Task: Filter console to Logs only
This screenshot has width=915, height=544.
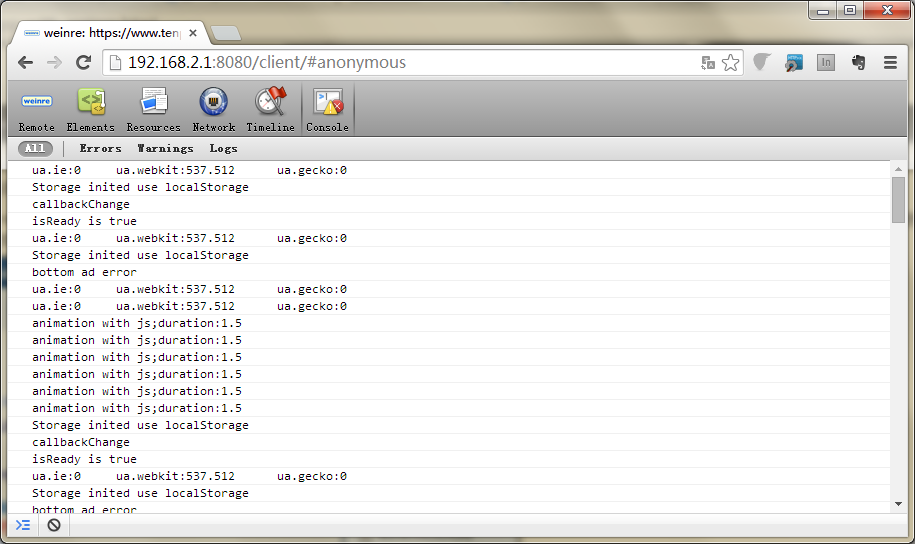Action: [x=223, y=148]
